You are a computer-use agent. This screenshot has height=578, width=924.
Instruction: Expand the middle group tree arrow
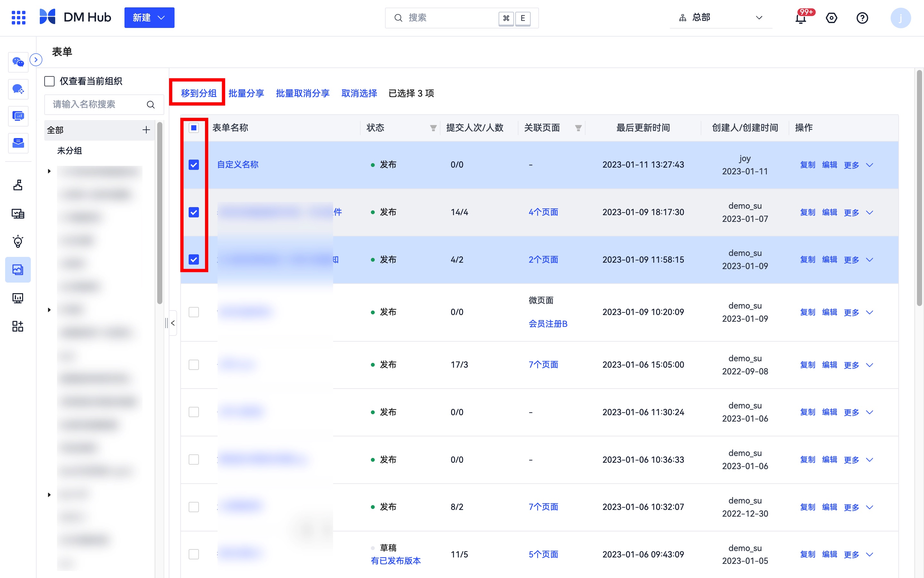pyautogui.click(x=49, y=310)
